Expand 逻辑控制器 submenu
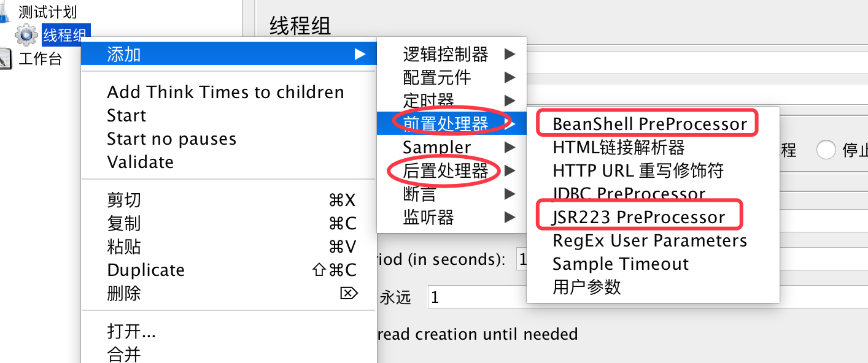Image resolution: width=868 pixels, height=363 pixels. pyautogui.click(x=451, y=54)
